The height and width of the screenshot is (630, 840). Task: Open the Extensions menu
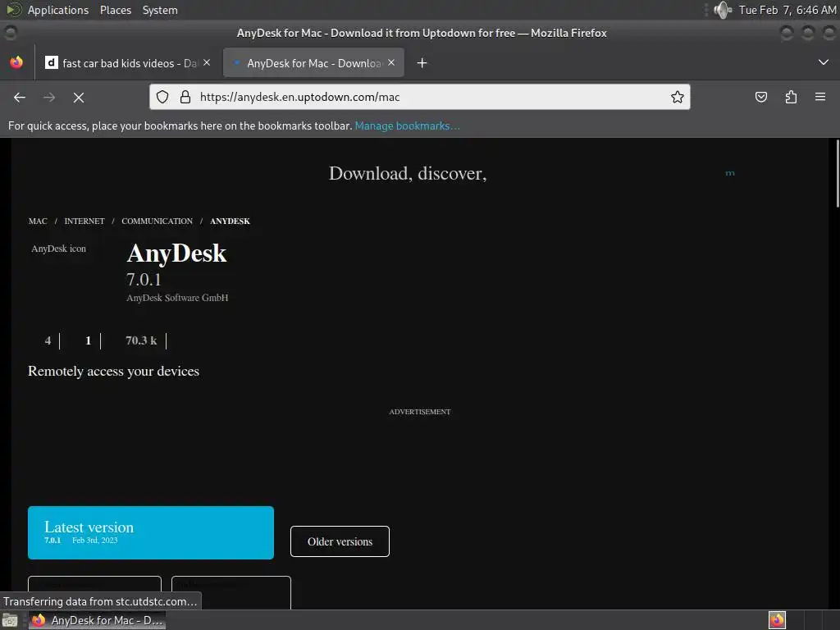tap(791, 97)
